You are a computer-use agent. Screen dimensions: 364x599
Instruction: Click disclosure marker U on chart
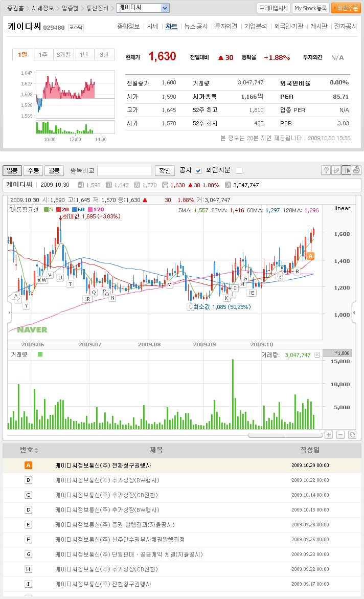(60, 277)
